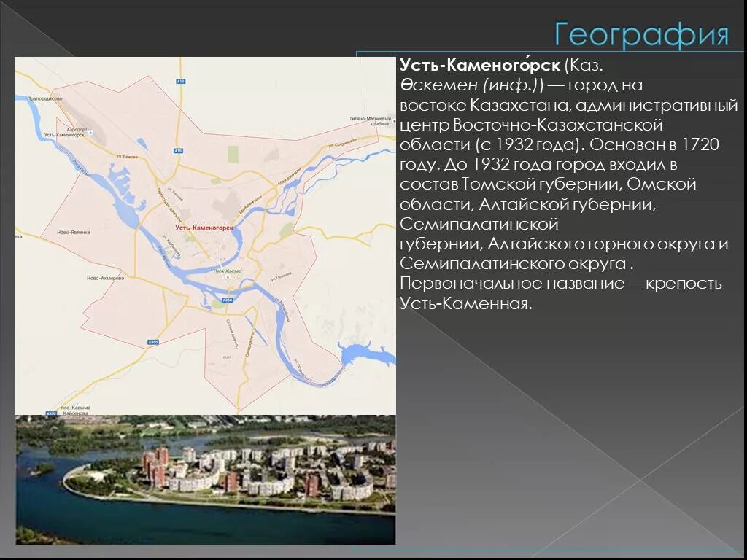The image size is (747, 560).
Task: Click the A350 road badge near Парк Жастар
Action: tap(228, 300)
